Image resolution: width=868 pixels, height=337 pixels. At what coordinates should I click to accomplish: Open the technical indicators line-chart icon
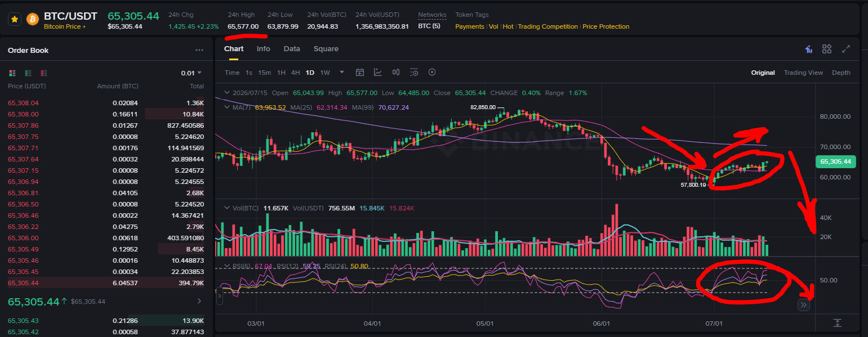[378, 72]
